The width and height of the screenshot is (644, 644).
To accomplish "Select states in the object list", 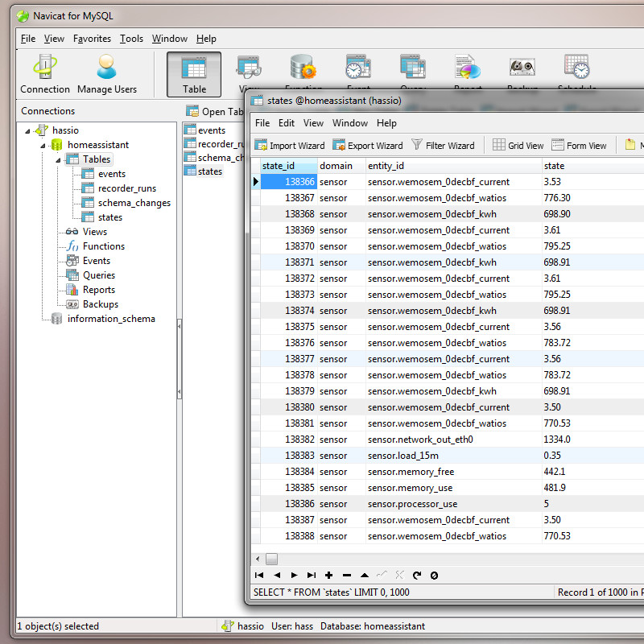I will [x=210, y=171].
